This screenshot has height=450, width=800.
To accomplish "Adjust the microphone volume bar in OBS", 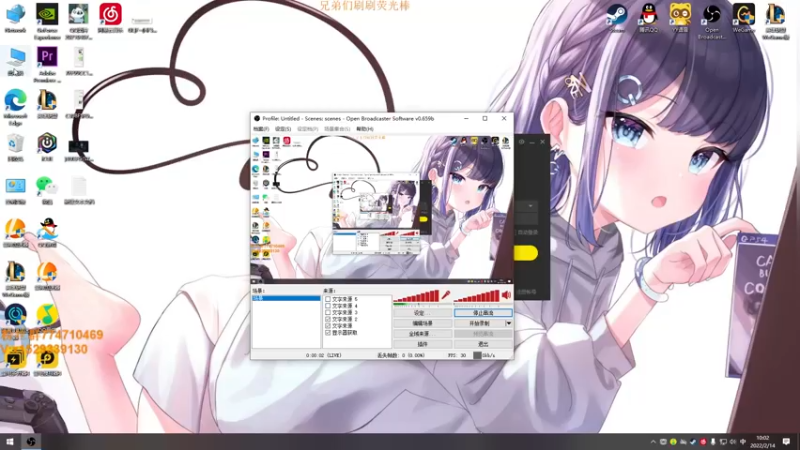I will [x=416, y=296].
